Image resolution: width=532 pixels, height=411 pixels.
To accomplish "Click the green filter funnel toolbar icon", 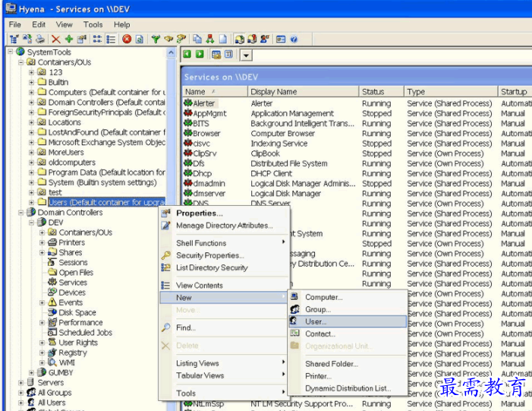I will click(x=156, y=39).
